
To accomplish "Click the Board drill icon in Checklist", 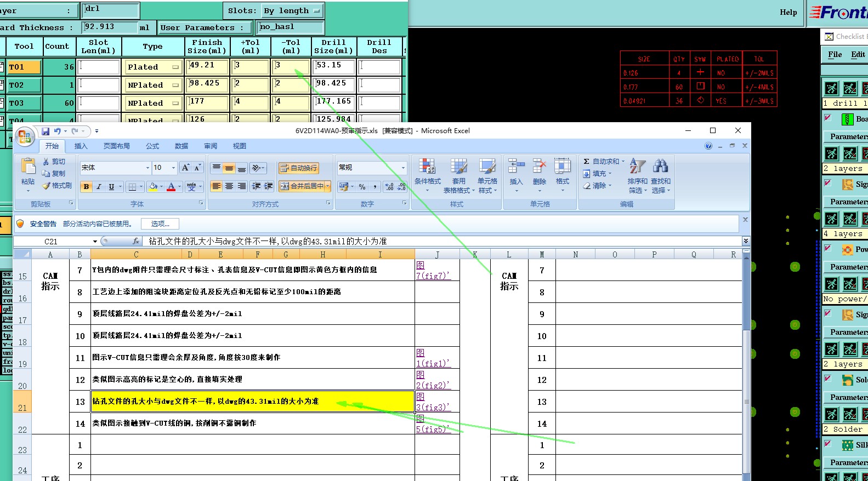I will (x=848, y=119).
